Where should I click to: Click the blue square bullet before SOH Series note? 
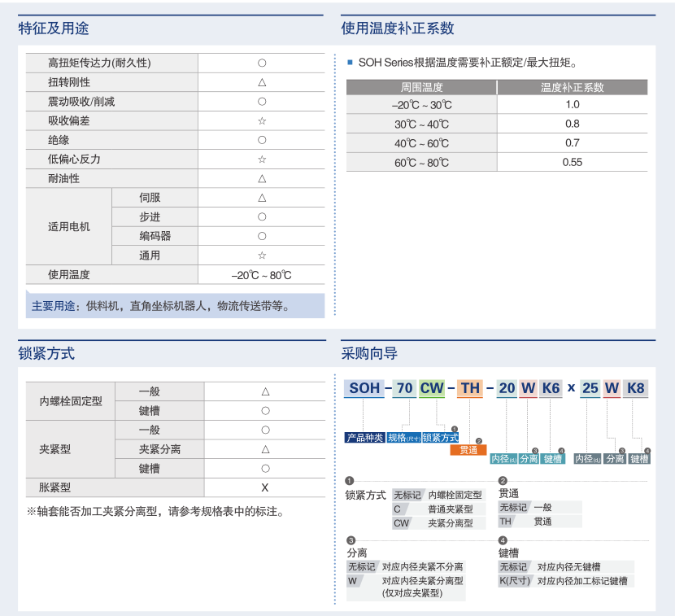pos(350,62)
